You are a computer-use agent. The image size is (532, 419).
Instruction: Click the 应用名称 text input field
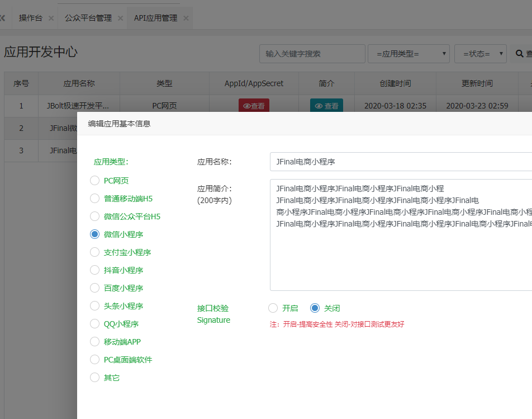coord(400,162)
